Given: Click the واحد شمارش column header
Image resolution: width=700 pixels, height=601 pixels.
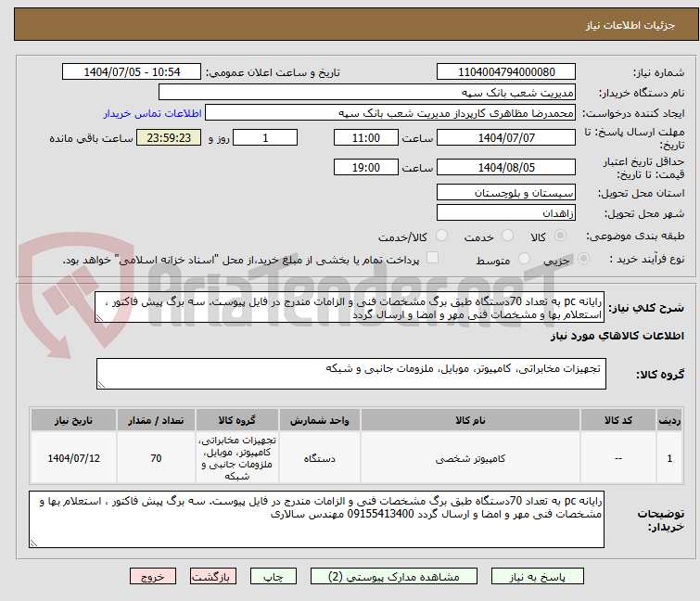Looking at the screenshot, I should point(320,420).
